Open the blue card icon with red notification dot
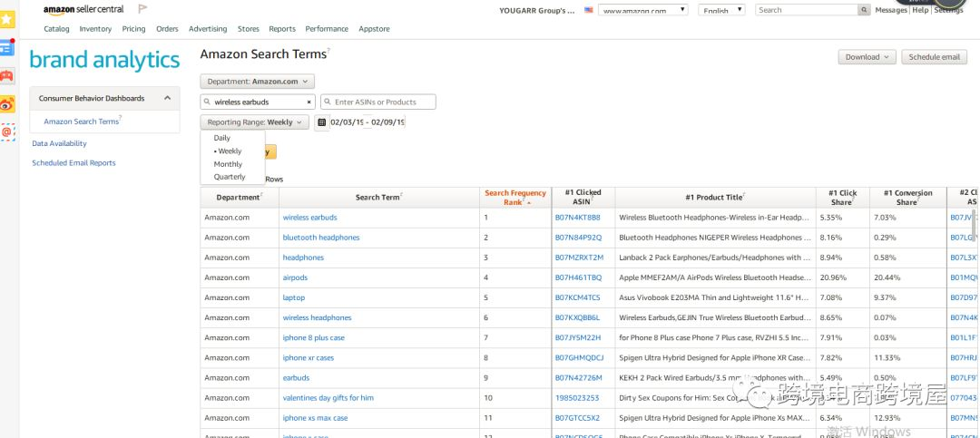 click(7, 47)
